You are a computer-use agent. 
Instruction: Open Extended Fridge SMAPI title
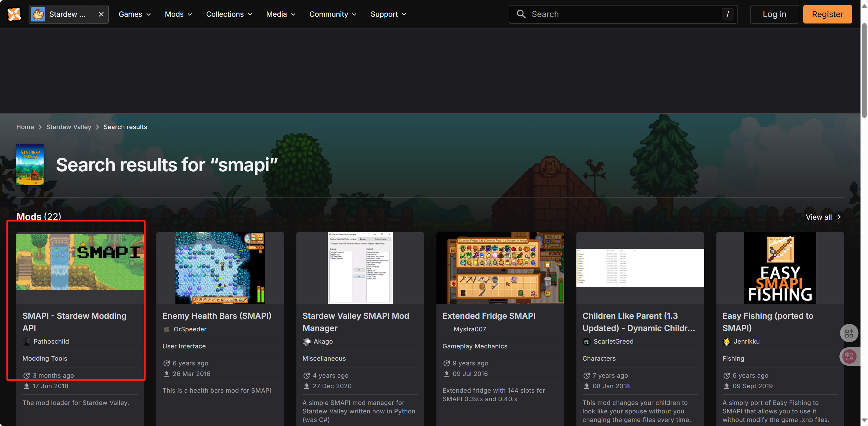pos(489,316)
